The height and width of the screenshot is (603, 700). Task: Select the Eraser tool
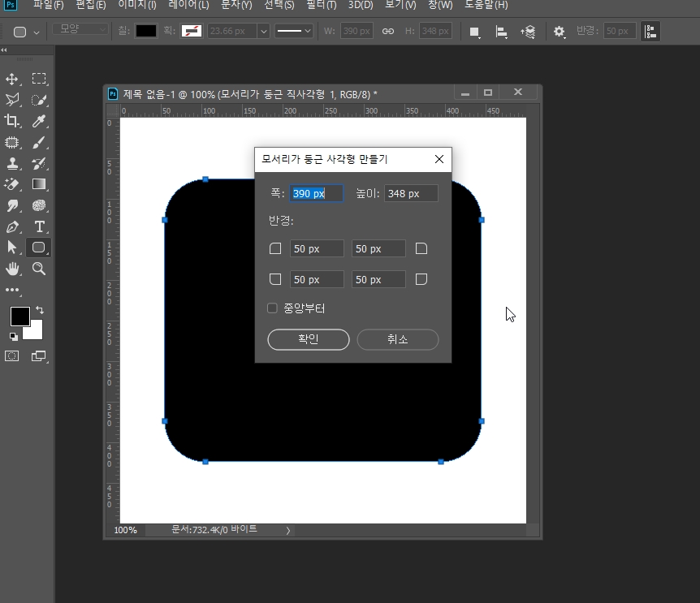click(12, 184)
